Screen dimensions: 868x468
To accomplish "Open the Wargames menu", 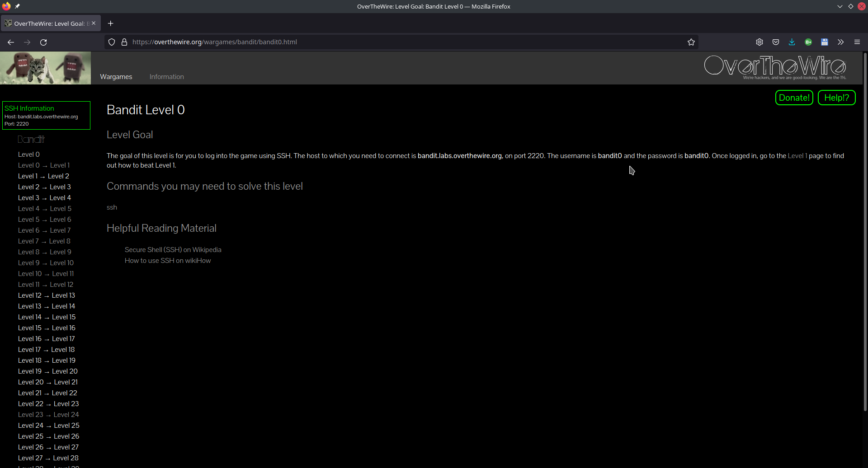I will [116, 77].
